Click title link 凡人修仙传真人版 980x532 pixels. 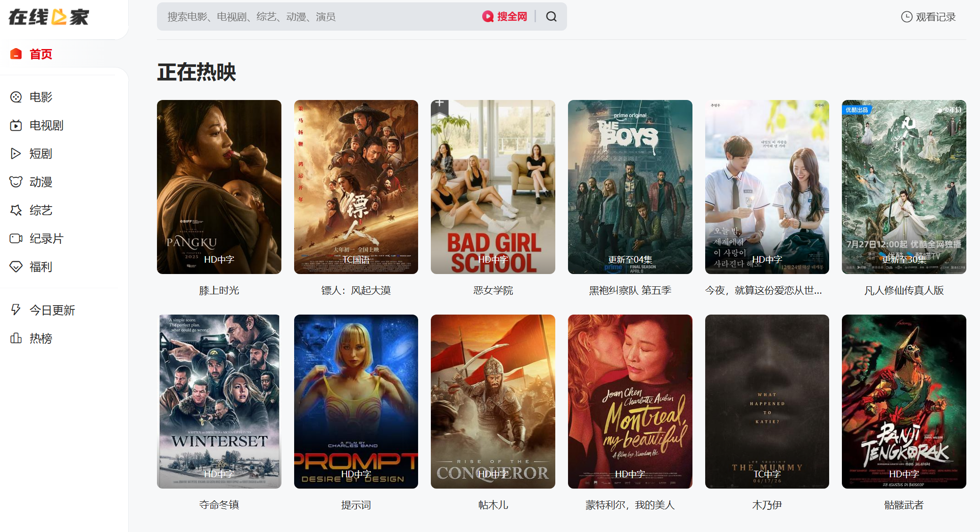click(x=904, y=291)
